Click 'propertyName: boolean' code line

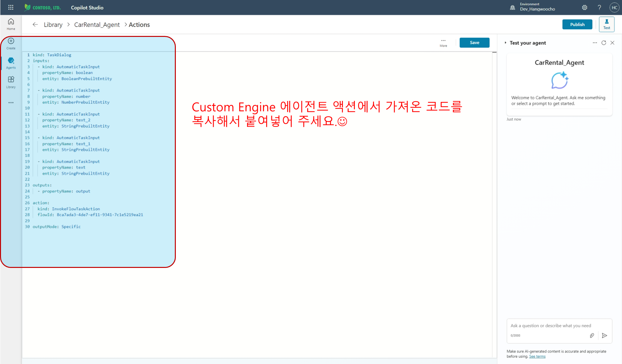(67, 73)
